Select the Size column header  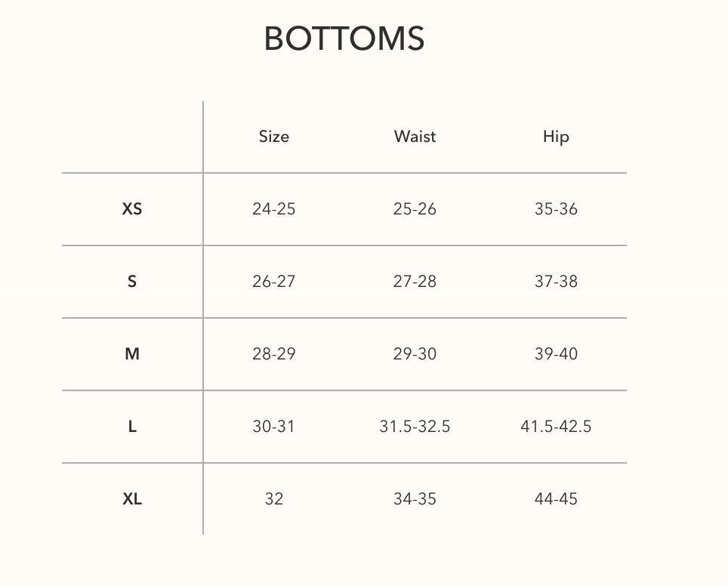[274, 137]
